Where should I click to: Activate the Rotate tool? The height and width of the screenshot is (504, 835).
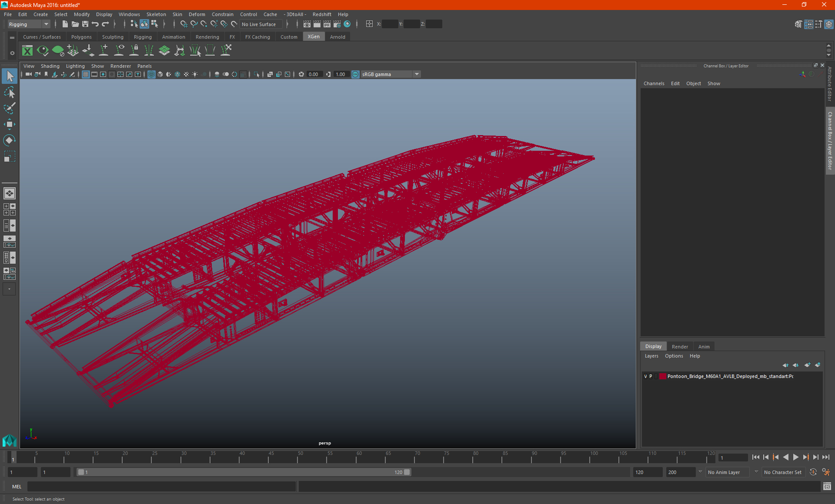10,140
